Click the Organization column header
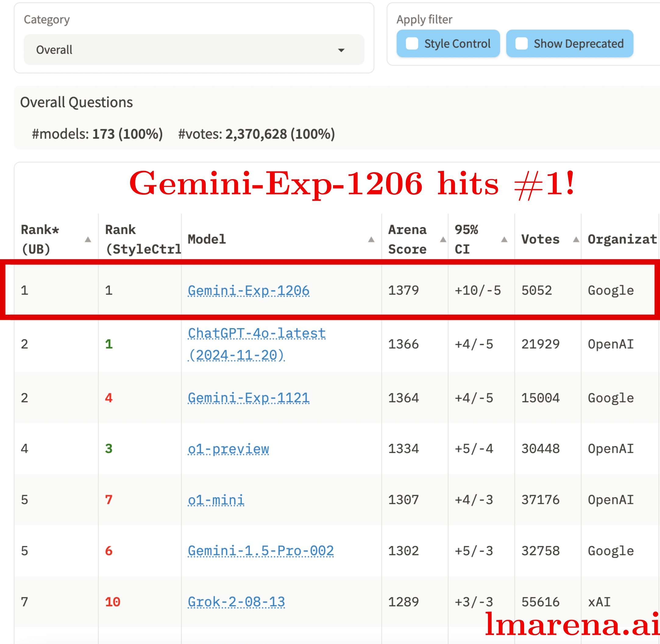Screen dimensions: 660x644 pyautogui.click(x=622, y=239)
